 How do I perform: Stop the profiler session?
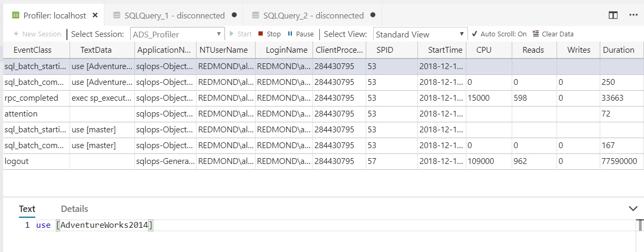coord(269,34)
